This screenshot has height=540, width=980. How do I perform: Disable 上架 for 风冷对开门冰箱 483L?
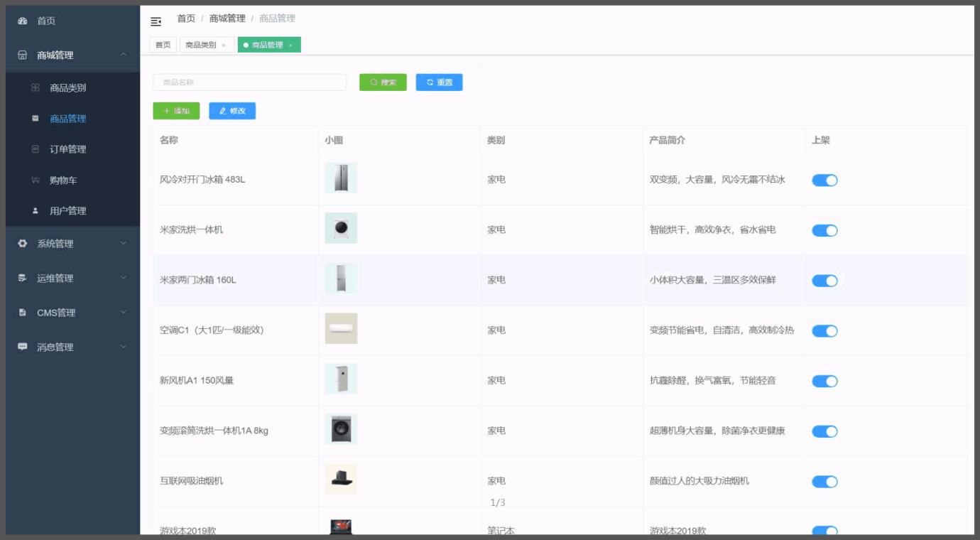pyautogui.click(x=824, y=180)
